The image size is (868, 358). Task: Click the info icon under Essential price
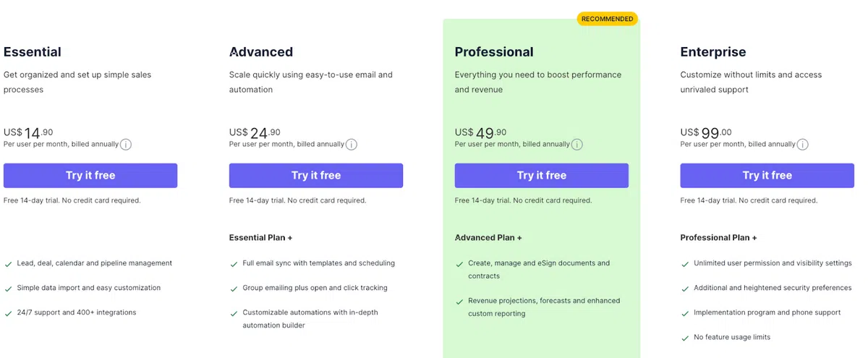click(x=126, y=145)
